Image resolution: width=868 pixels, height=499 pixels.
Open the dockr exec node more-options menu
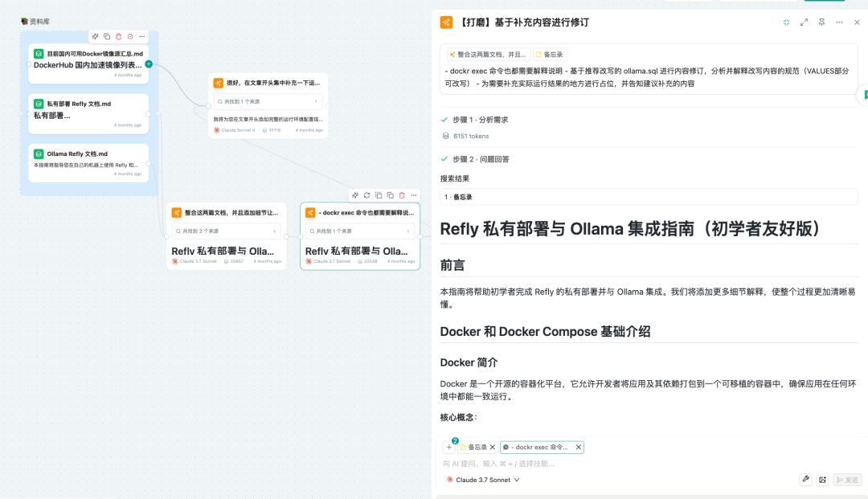click(414, 195)
